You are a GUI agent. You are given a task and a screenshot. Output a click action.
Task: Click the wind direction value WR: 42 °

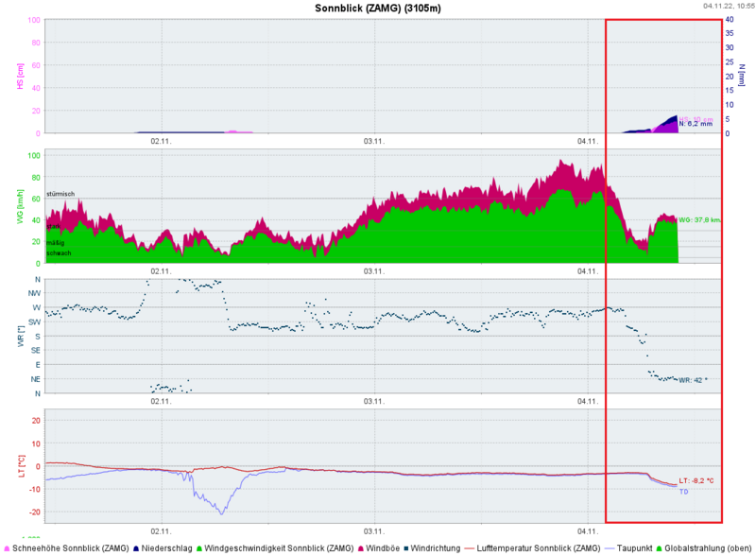pos(693,380)
